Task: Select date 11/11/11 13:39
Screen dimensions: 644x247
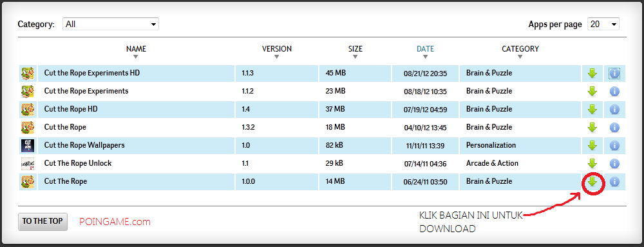Action: [425, 146]
